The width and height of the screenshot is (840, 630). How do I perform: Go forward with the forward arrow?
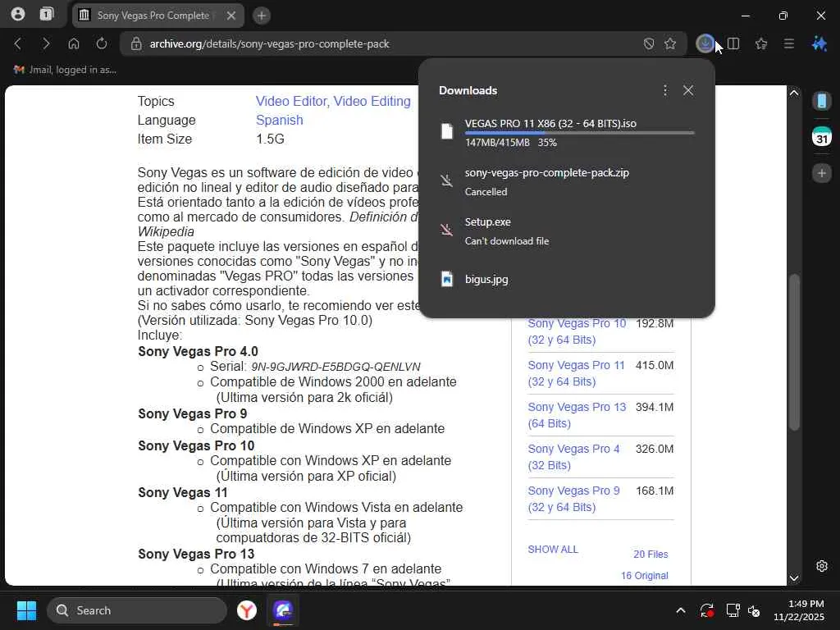click(46, 43)
